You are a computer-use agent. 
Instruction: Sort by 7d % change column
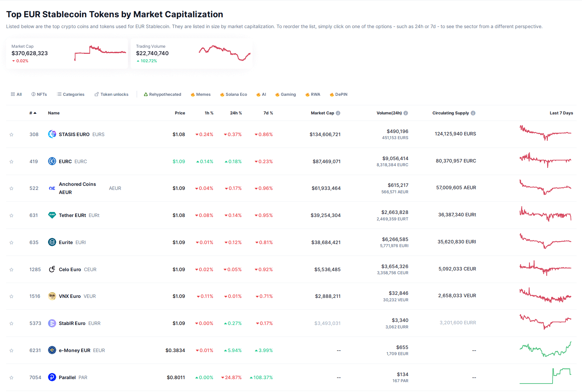(x=268, y=113)
